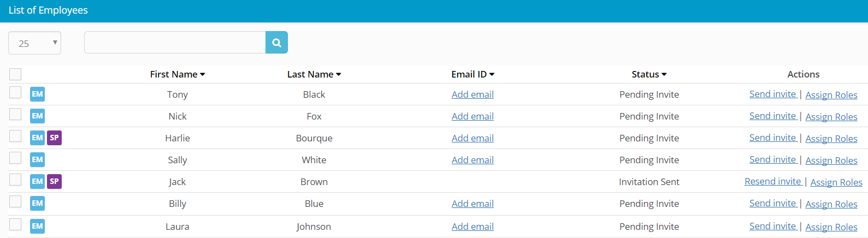The height and width of the screenshot is (238, 868).
Task: Click the EM badge next to Tony
Action: pos(37,94)
